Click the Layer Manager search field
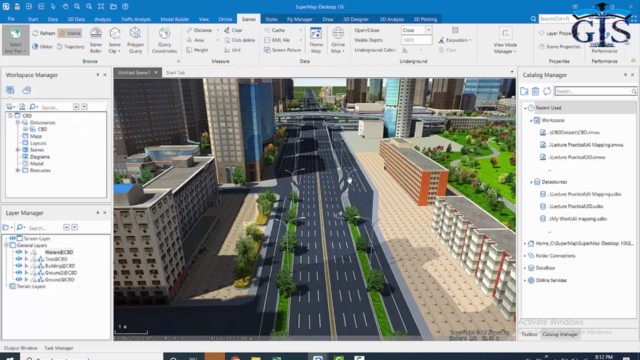The width and height of the screenshot is (640, 360). (44, 228)
